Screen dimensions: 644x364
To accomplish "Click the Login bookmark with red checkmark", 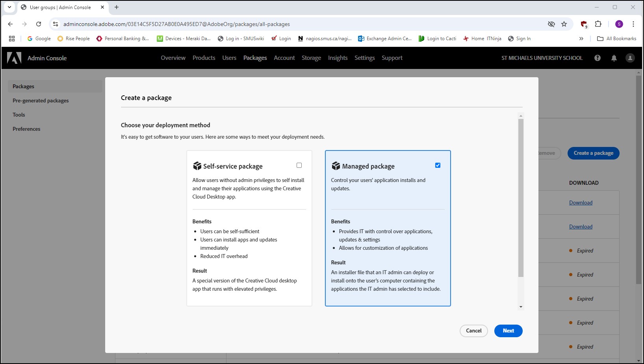I will point(281,39).
